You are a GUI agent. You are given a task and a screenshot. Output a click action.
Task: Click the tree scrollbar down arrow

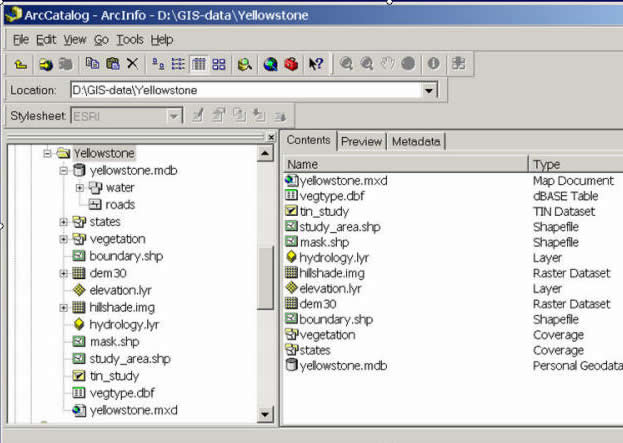pos(265,415)
